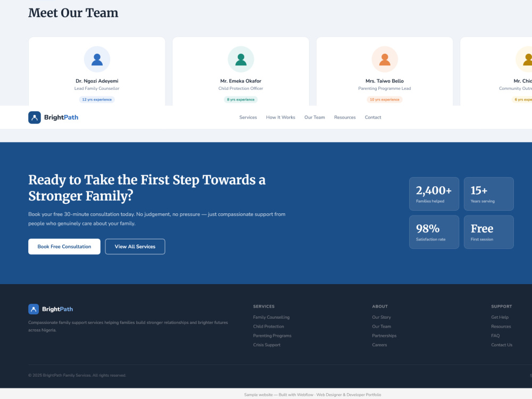The height and width of the screenshot is (399, 532).
Task: Open the How It Works nav item
Action: coord(280,118)
